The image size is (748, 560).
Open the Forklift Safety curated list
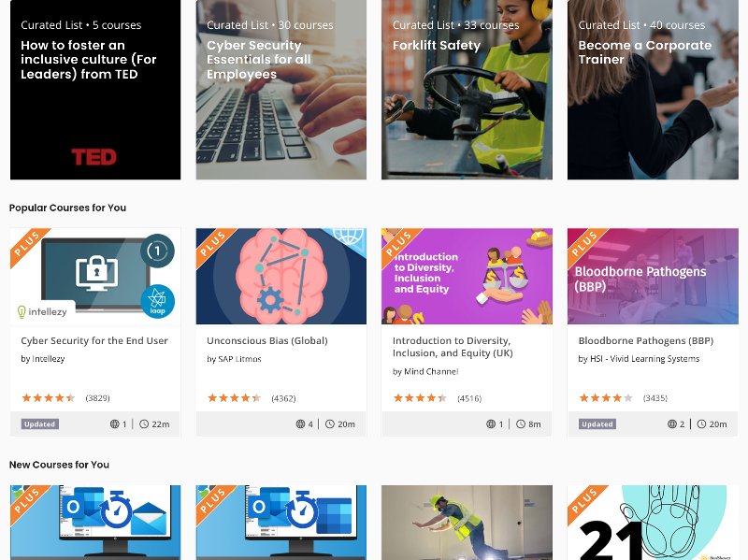(467, 90)
